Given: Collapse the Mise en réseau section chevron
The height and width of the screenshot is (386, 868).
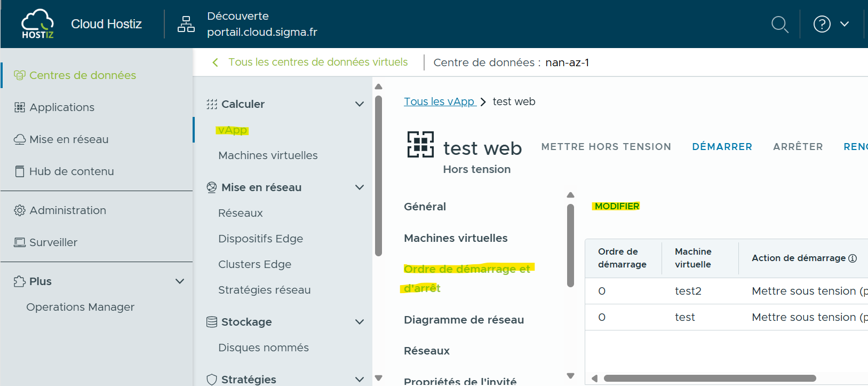Looking at the screenshot, I should coord(360,187).
